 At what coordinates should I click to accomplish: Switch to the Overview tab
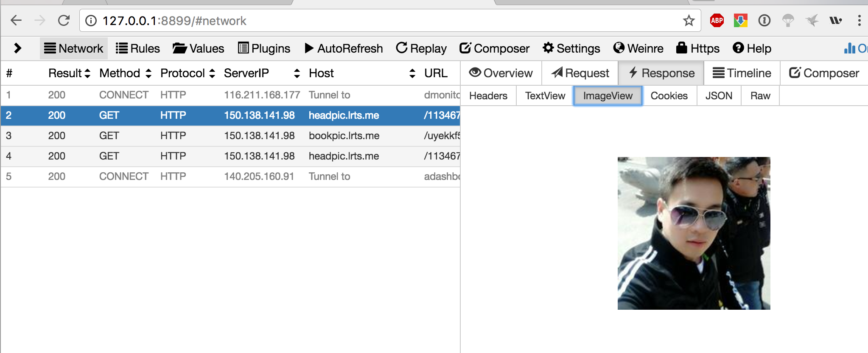[501, 73]
